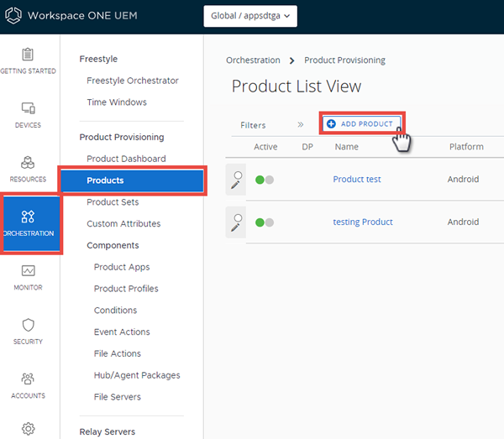This screenshot has width=504, height=439.
Task: Sort by the Platform column header
Action: [x=466, y=147]
